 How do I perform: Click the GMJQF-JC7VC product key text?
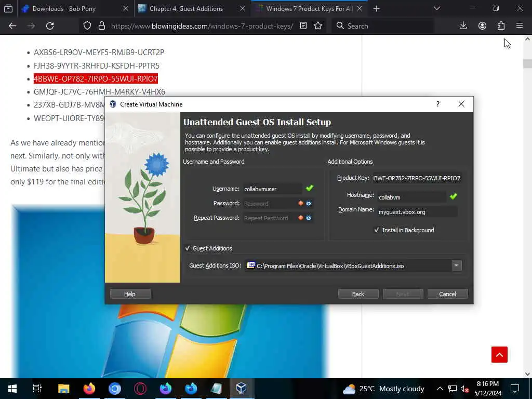pos(99,92)
